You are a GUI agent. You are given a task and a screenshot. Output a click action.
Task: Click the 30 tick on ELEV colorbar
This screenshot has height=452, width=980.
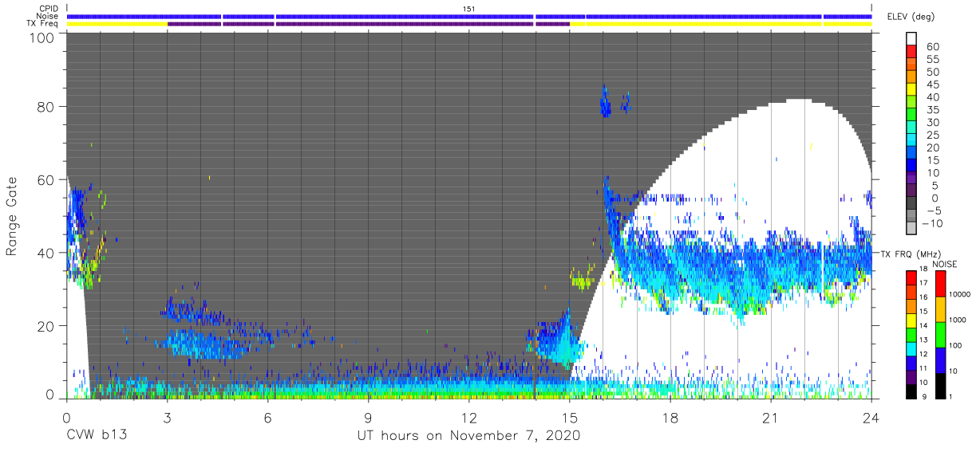[x=933, y=122]
